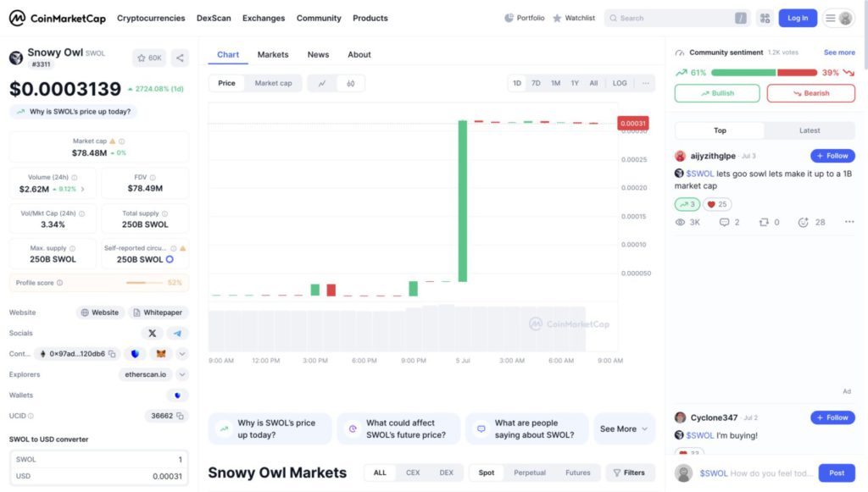Open the Watchlist star link
Screen dimensions: 868x492
point(574,19)
